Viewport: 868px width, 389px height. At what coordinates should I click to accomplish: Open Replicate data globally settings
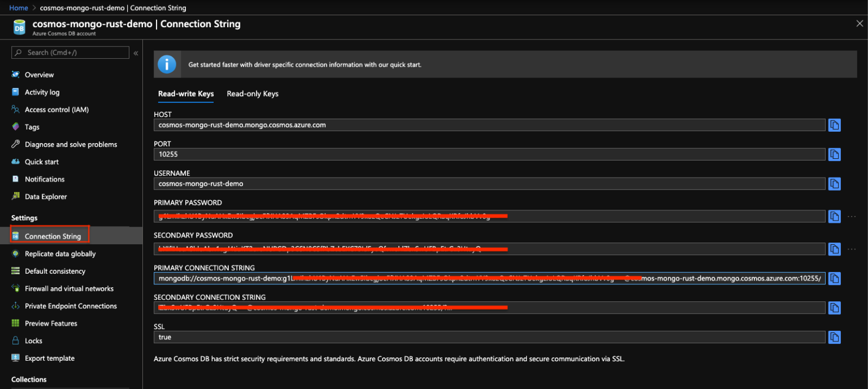[60, 254]
